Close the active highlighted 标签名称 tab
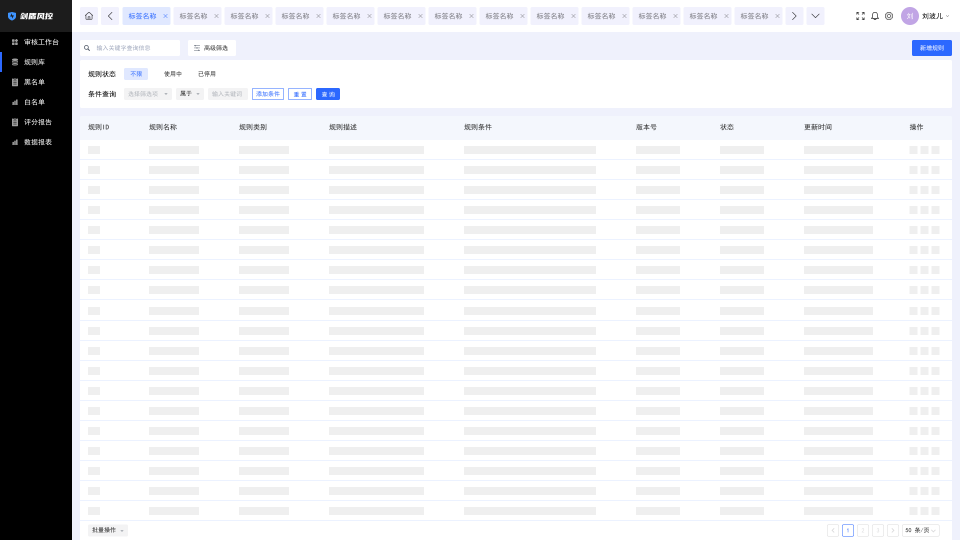Viewport: 960px width, 540px height. [x=165, y=16]
